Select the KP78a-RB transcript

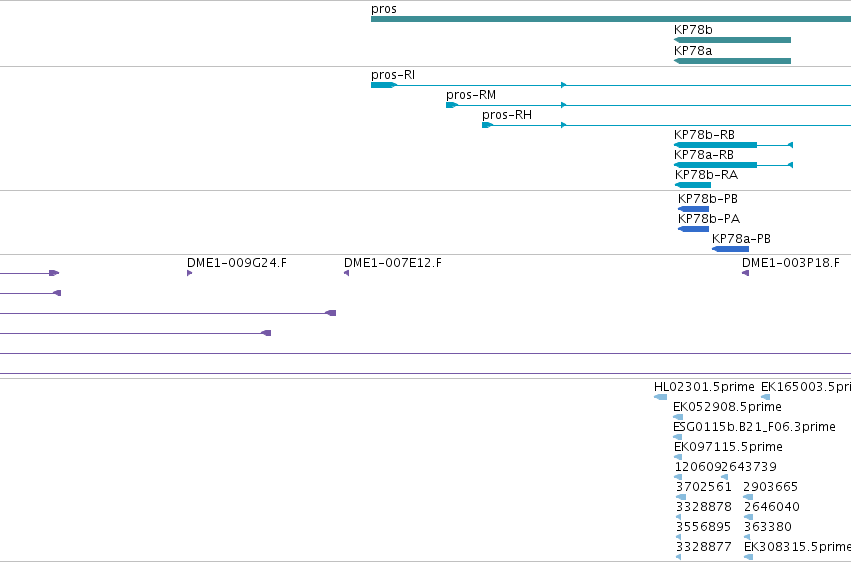[733, 165]
